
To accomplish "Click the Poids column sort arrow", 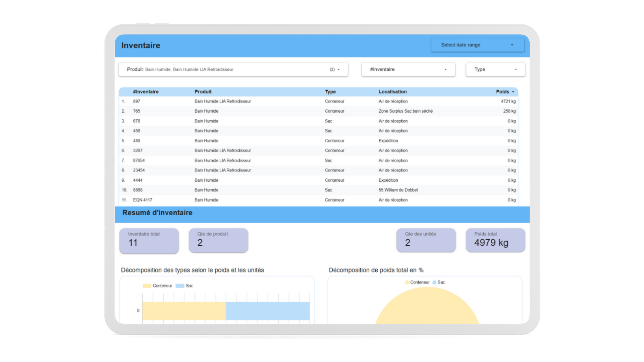I will (513, 92).
